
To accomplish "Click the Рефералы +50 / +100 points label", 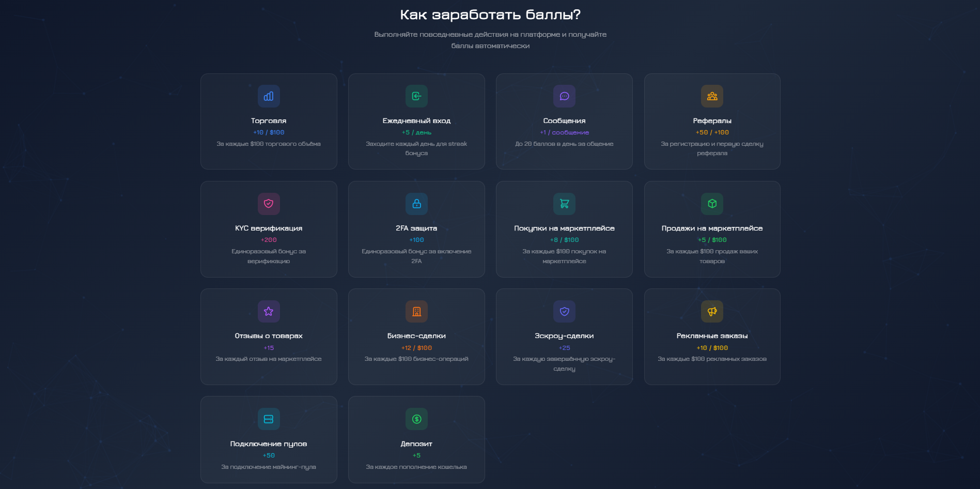I will 712,132.
